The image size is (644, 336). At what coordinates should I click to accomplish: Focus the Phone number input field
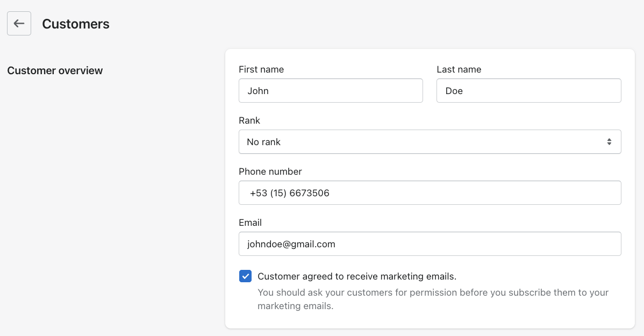click(429, 193)
